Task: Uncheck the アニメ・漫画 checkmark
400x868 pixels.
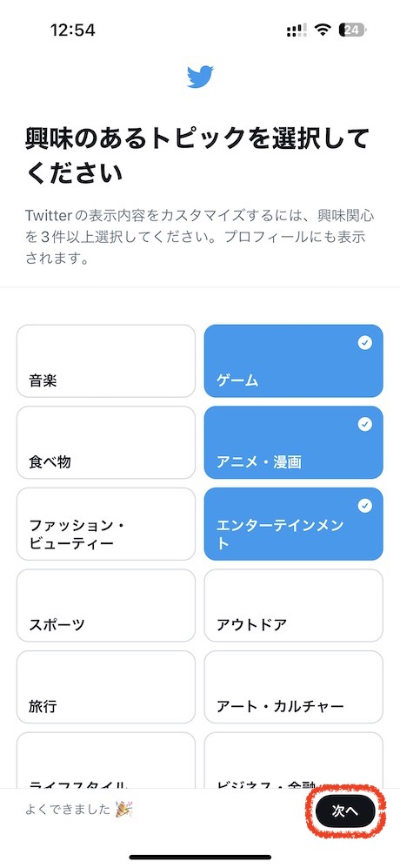Action: click(364, 425)
